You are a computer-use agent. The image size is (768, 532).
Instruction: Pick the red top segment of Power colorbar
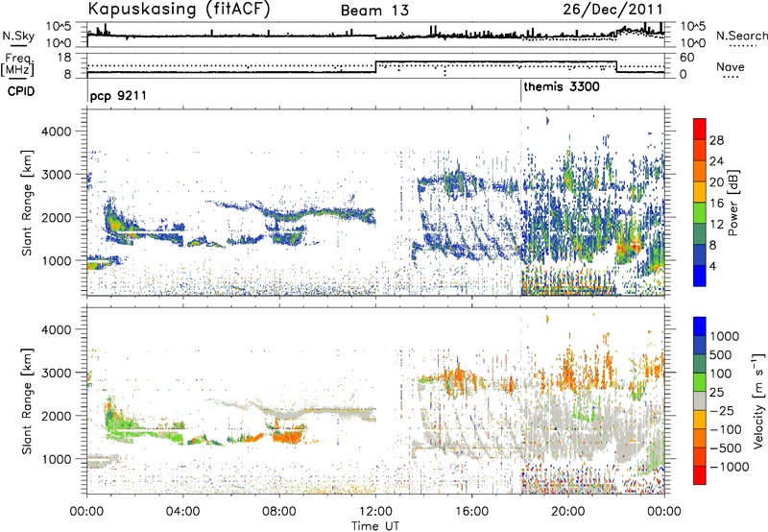pyautogui.click(x=700, y=129)
